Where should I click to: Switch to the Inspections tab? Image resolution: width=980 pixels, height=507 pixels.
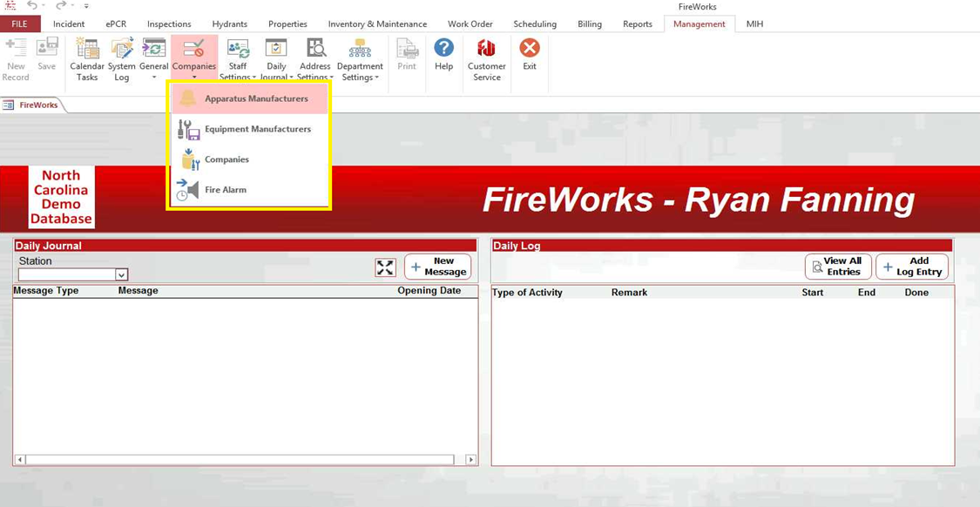point(169,24)
